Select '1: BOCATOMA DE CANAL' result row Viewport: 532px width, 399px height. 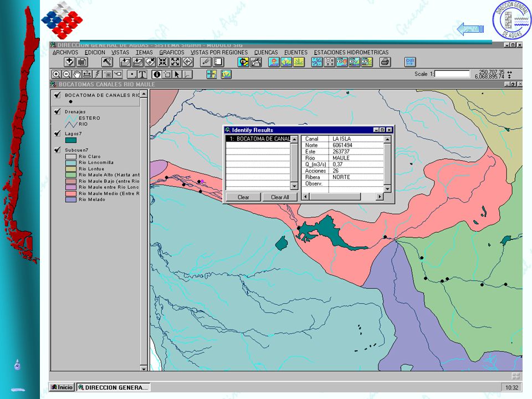[x=258, y=139]
